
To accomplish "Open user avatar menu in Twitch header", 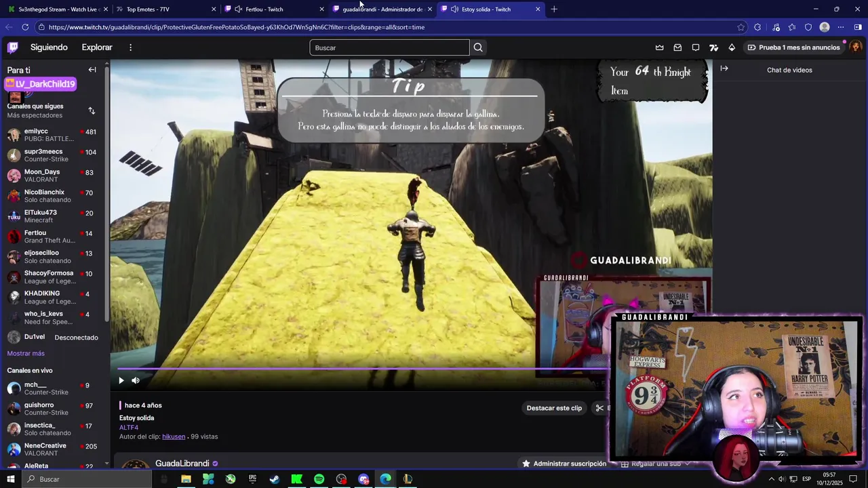I will [856, 47].
